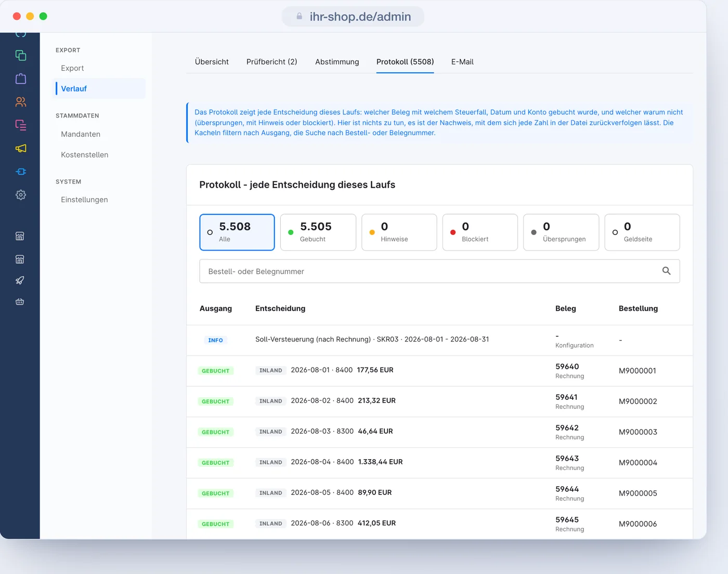The image size is (728, 574).
Task: Open Export in the side menu
Action: (72, 68)
